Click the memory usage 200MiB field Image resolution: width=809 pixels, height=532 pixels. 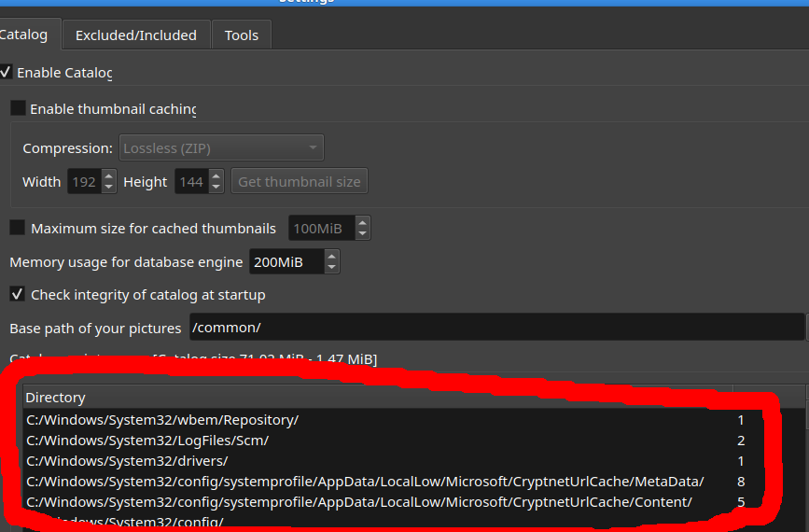[x=287, y=261]
